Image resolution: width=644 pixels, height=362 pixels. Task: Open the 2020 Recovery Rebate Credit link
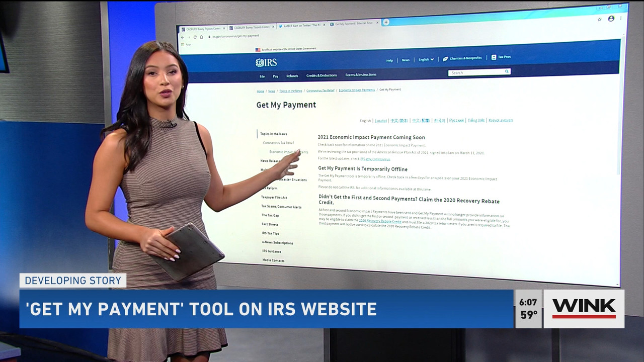point(380,221)
